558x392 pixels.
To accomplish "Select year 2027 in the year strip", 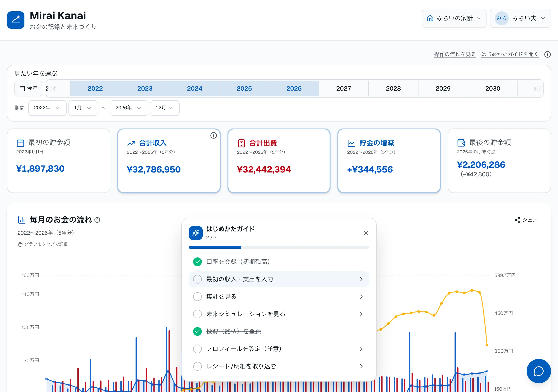I will (x=344, y=88).
